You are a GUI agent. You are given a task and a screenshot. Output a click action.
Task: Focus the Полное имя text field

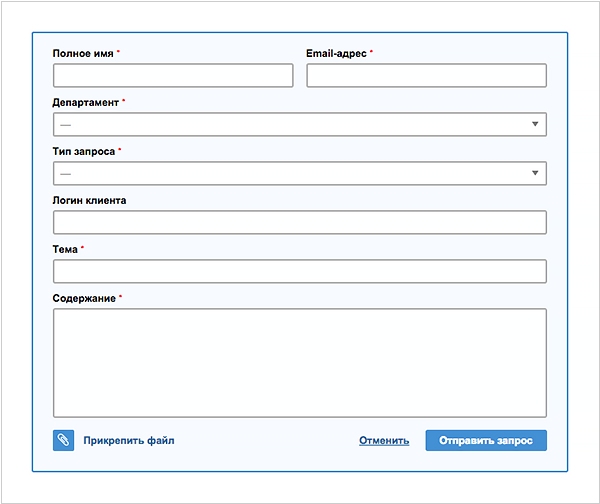point(173,75)
